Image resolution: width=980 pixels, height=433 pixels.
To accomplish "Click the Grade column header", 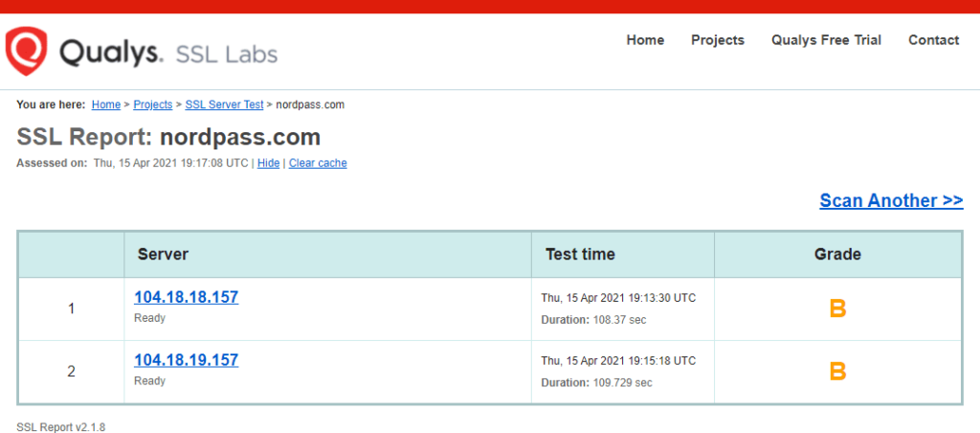I will (x=837, y=254).
